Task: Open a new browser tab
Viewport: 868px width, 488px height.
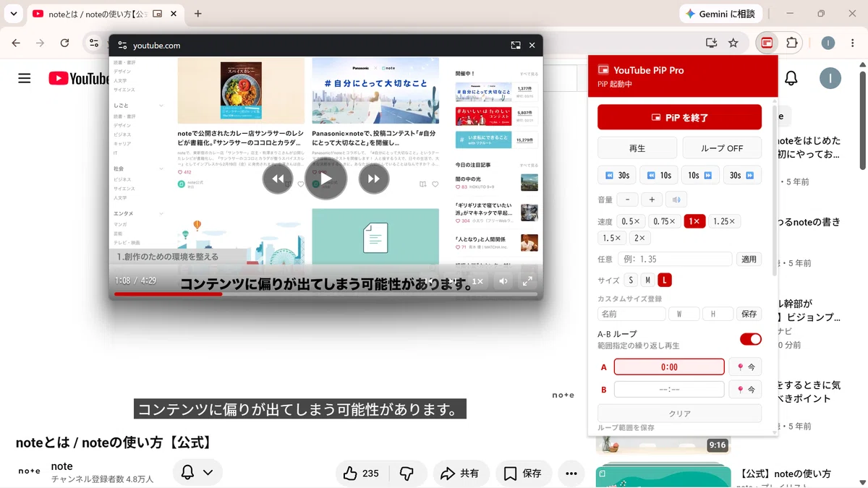Action: pyautogui.click(x=198, y=14)
